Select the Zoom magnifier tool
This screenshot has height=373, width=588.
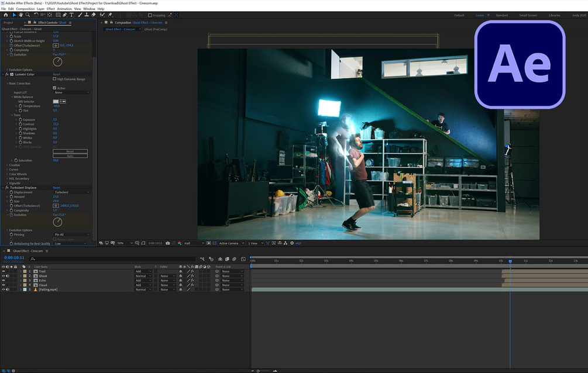(27, 15)
